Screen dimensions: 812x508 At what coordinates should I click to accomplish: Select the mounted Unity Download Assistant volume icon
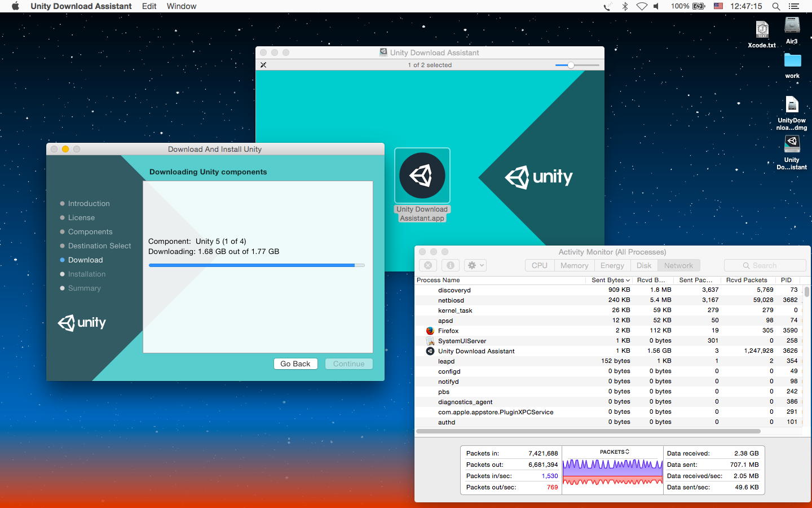[792, 152]
